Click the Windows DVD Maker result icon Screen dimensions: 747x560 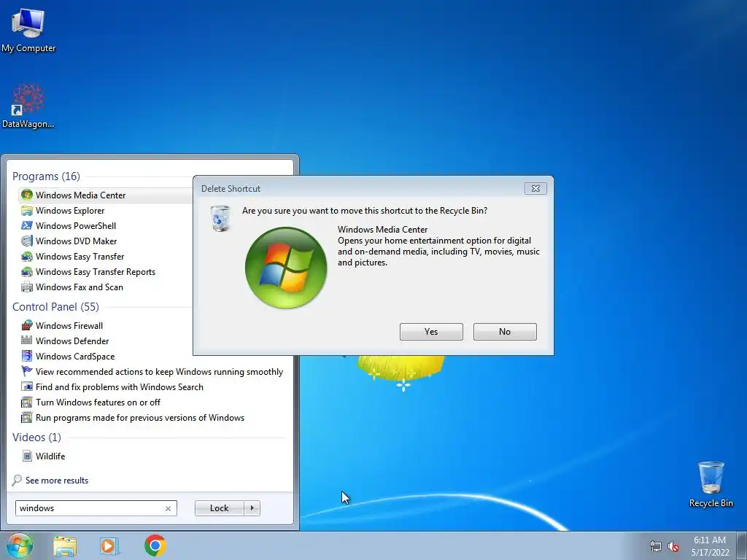[x=27, y=241]
